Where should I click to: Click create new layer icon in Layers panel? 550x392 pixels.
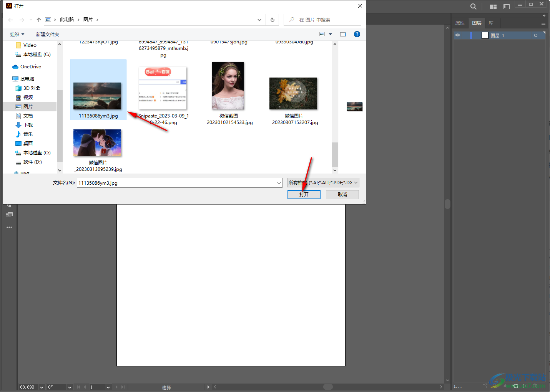525,386
